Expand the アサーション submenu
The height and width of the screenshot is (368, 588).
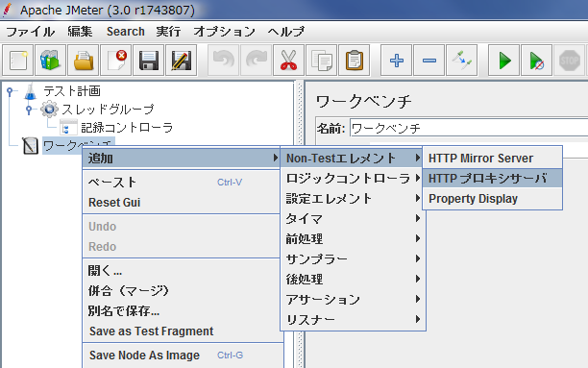coord(353,300)
